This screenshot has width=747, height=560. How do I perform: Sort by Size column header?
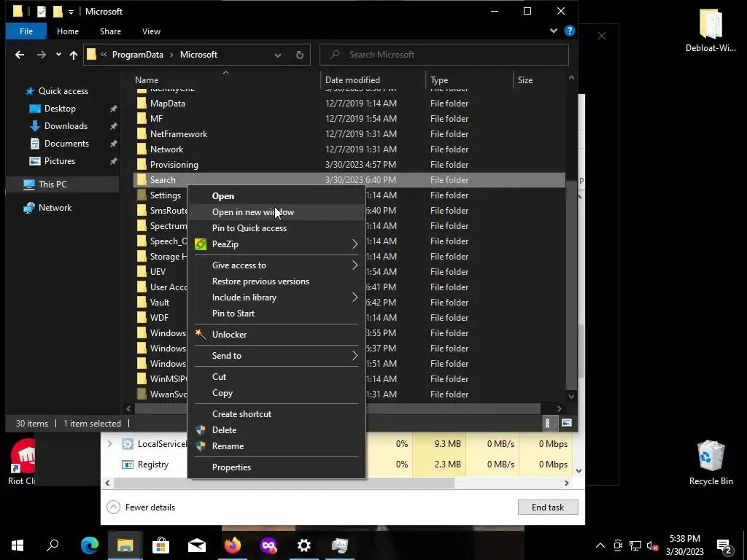pyautogui.click(x=525, y=80)
